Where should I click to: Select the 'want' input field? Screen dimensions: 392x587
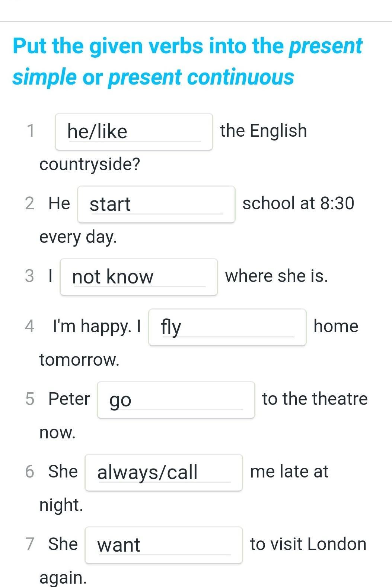164,545
